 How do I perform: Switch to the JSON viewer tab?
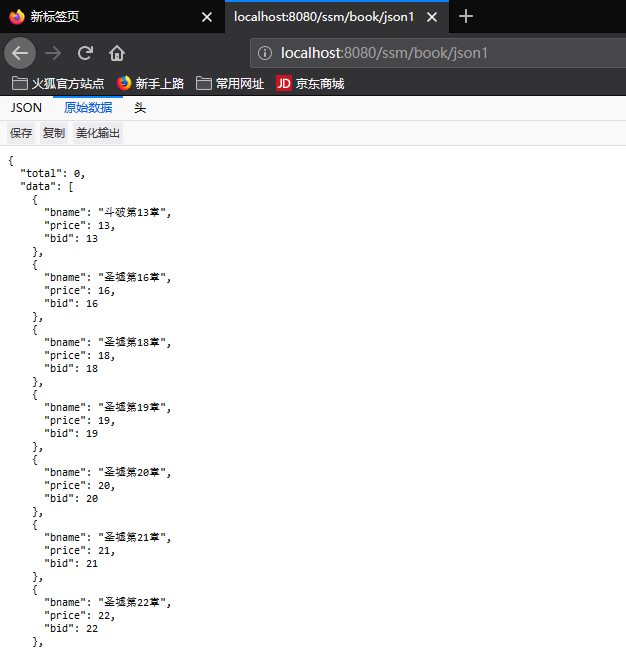pyautogui.click(x=26, y=108)
